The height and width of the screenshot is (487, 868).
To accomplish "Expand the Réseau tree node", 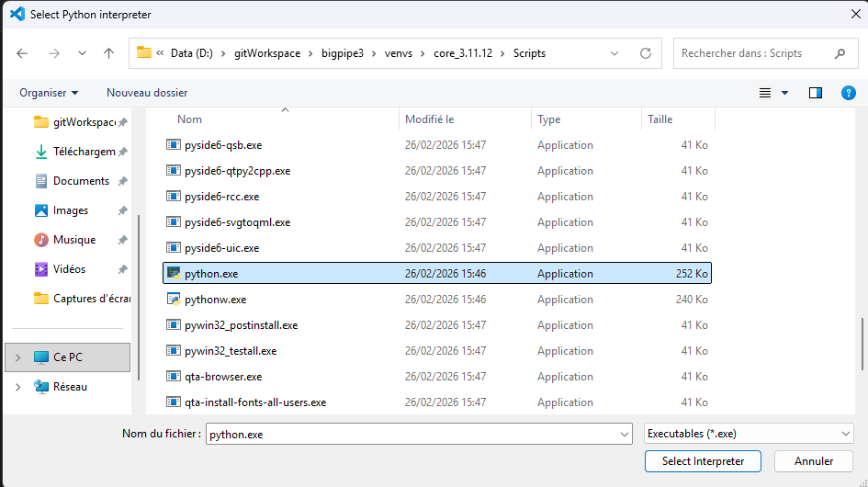I will pos(17,387).
